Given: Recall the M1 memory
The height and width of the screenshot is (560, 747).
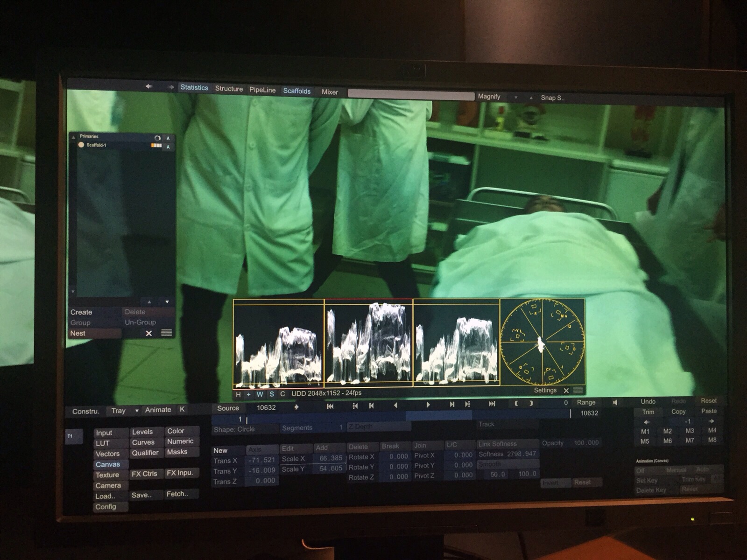Looking at the screenshot, I should point(645,431).
